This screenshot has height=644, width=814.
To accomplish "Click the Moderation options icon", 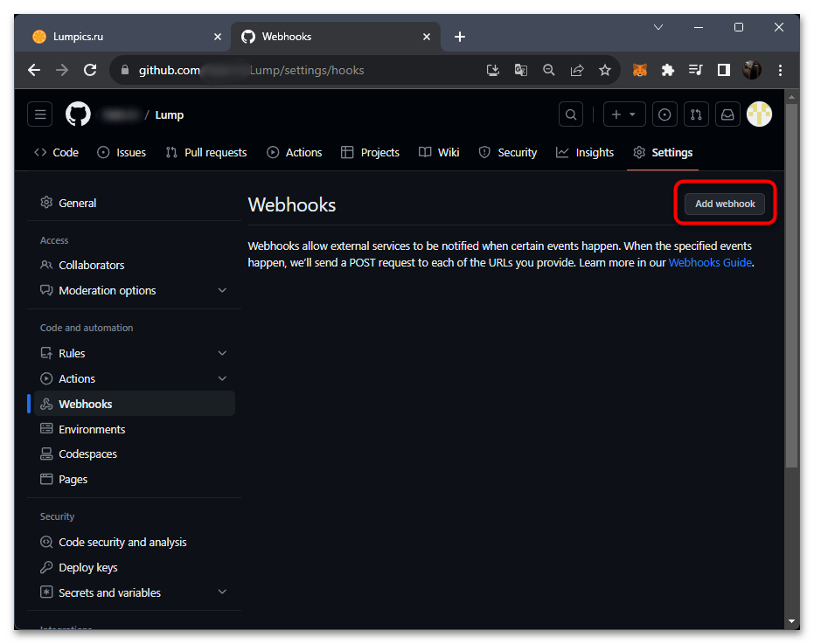I will coord(46,290).
